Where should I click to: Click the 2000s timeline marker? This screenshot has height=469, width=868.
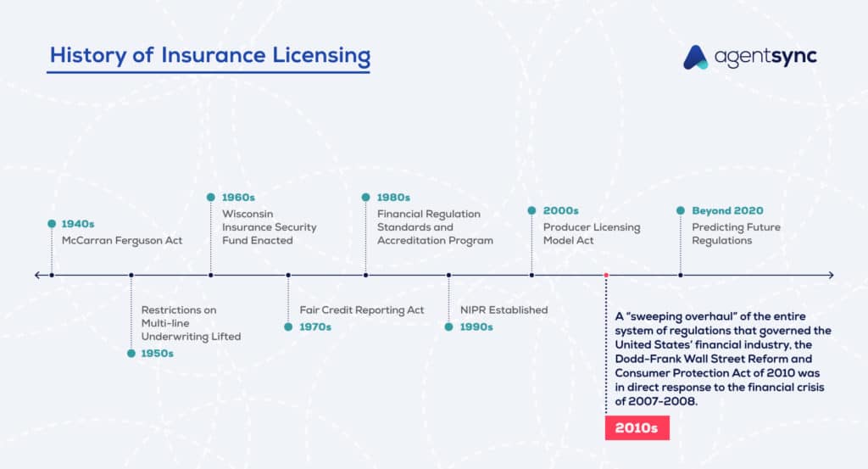click(x=531, y=210)
